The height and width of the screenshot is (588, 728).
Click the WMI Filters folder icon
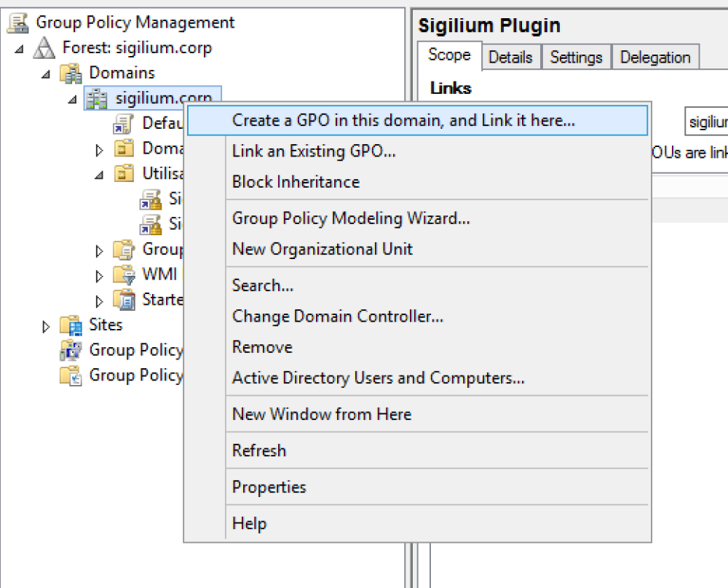124,275
